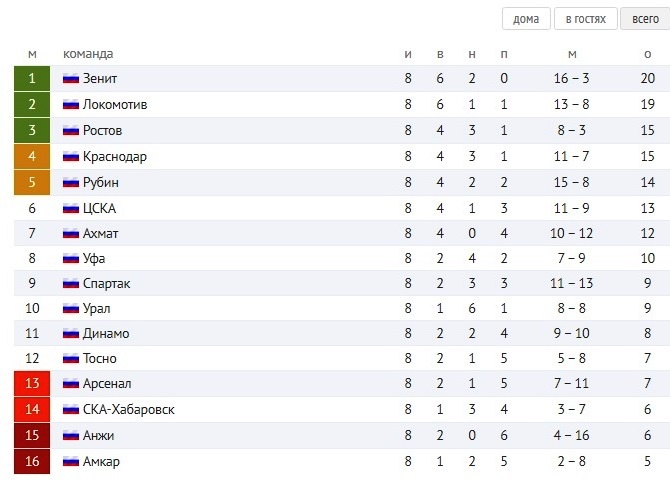Click the green position 1 badge
Image resolution: width=670 pixels, height=494 pixels.
click(x=32, y=78)
